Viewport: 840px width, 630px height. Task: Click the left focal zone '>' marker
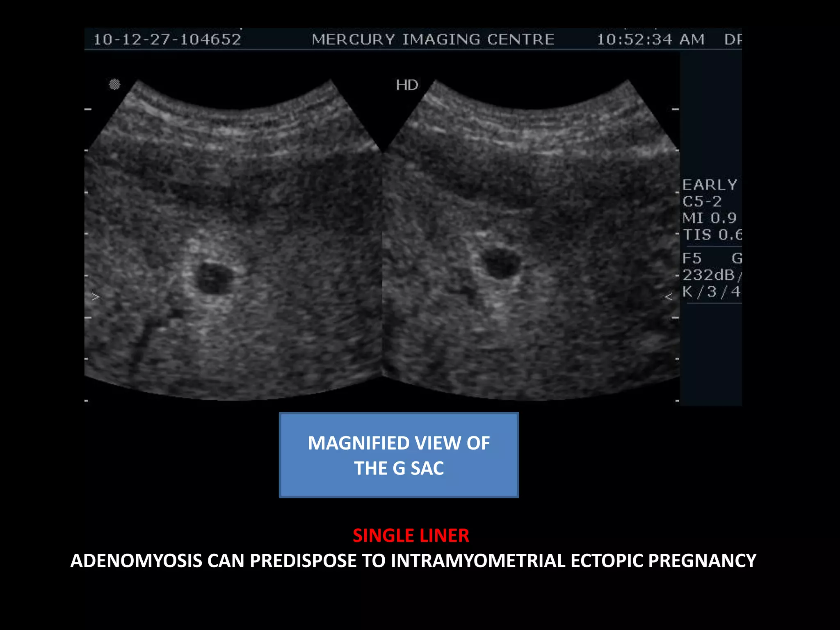point(95,297)
